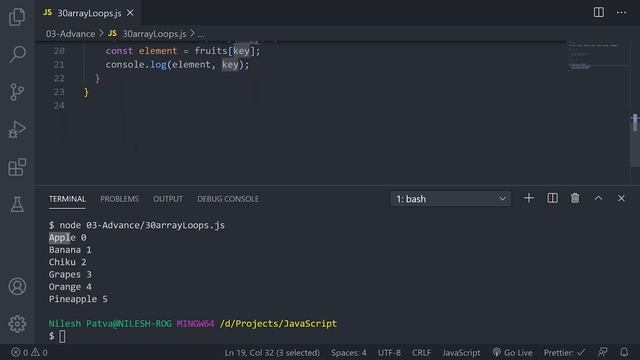Image resolution: width=640 pixels, height=360 pixels.
Task: Split the editor to the right
Action: tap(599, 12)
